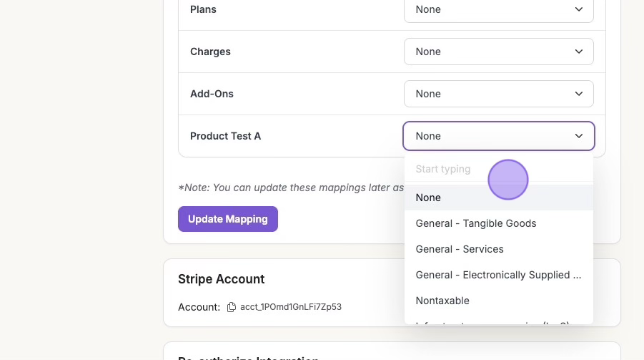The image size is (644, 360).
Task: Choose General - Tangible Goods option
Action: point(475,223)
